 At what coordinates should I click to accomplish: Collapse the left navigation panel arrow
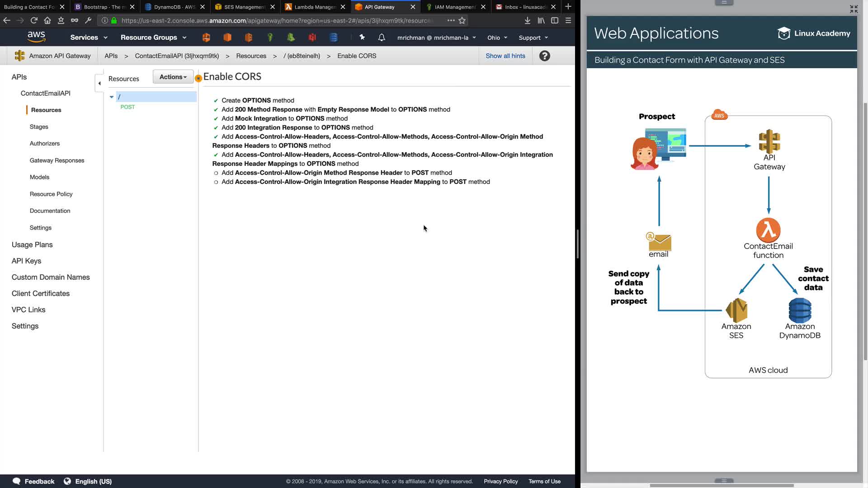[99, 83]
